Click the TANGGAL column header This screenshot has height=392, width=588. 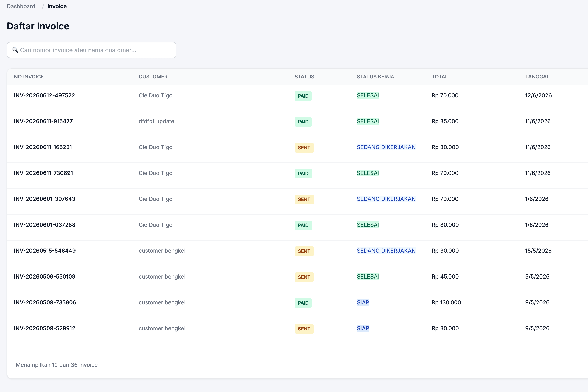click(x=537, y=77)
